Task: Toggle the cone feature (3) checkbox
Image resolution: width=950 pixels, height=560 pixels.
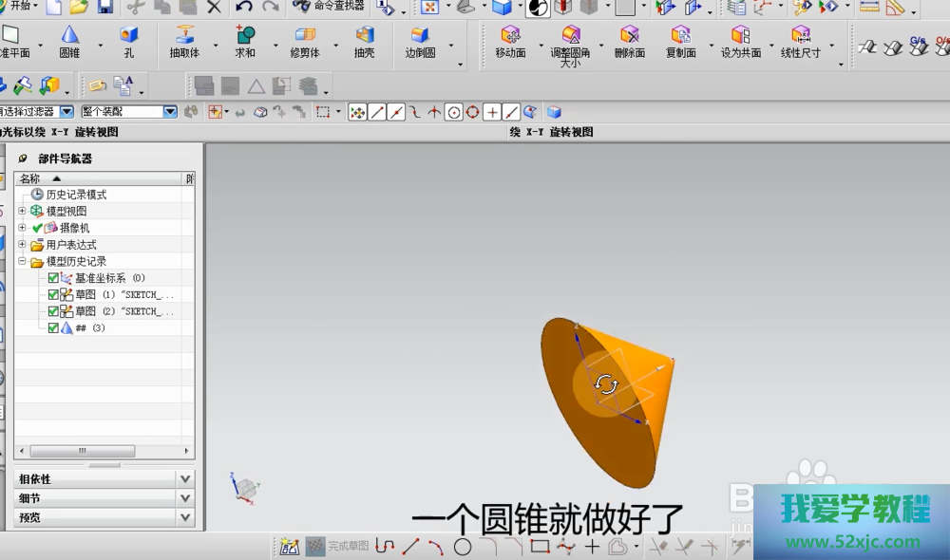Action: [x=53, y=328]
